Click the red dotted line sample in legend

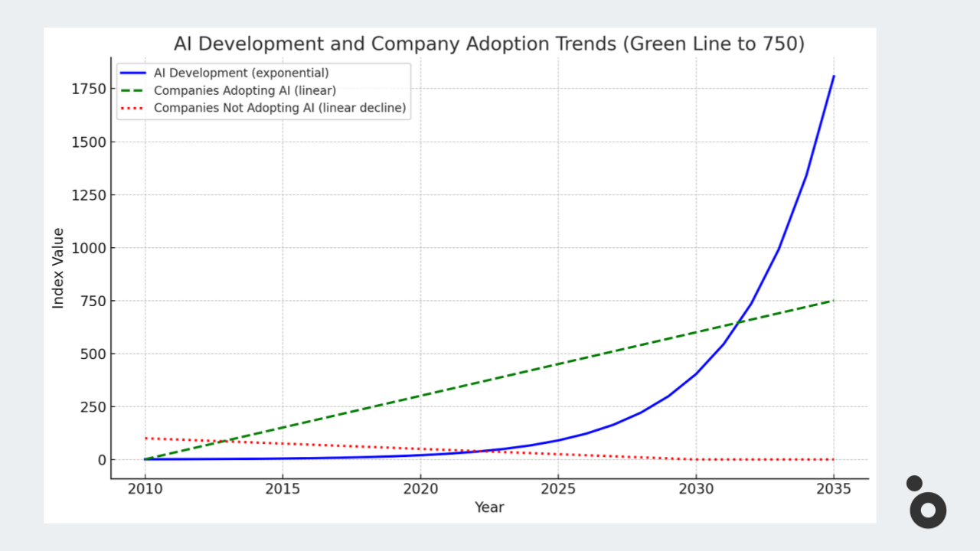coord(134,108)
